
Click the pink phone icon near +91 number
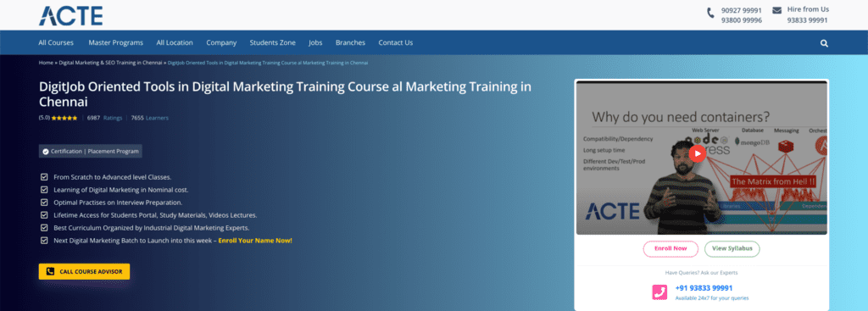coord(659,292)
